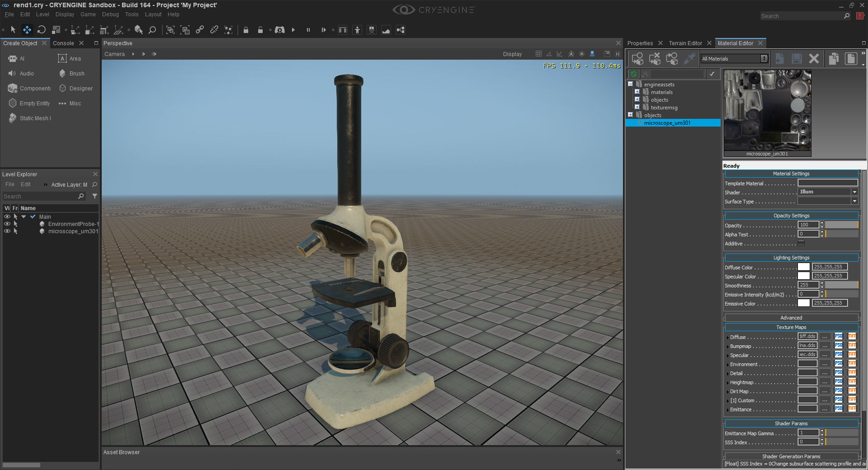Toggle visibility eye for Main layer
The image size is (868, 470).
coord(7,216)
